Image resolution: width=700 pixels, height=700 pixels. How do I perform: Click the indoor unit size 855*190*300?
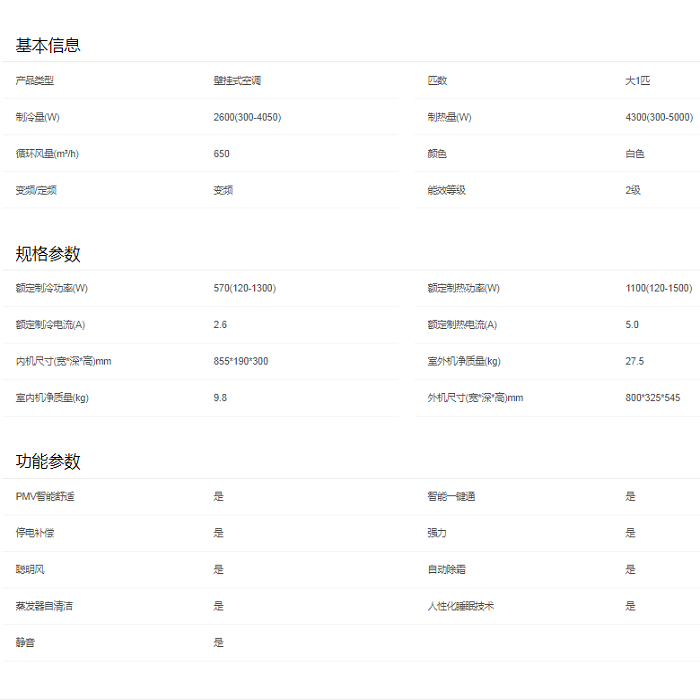tap(240, 361)
